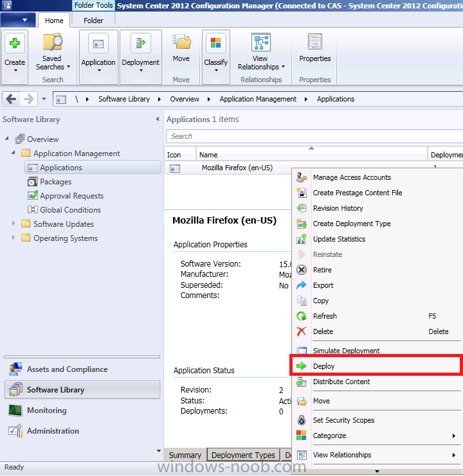Click Application Management in breadcrumb path
The width and height of the screenshot is (463, 476).
258,99
